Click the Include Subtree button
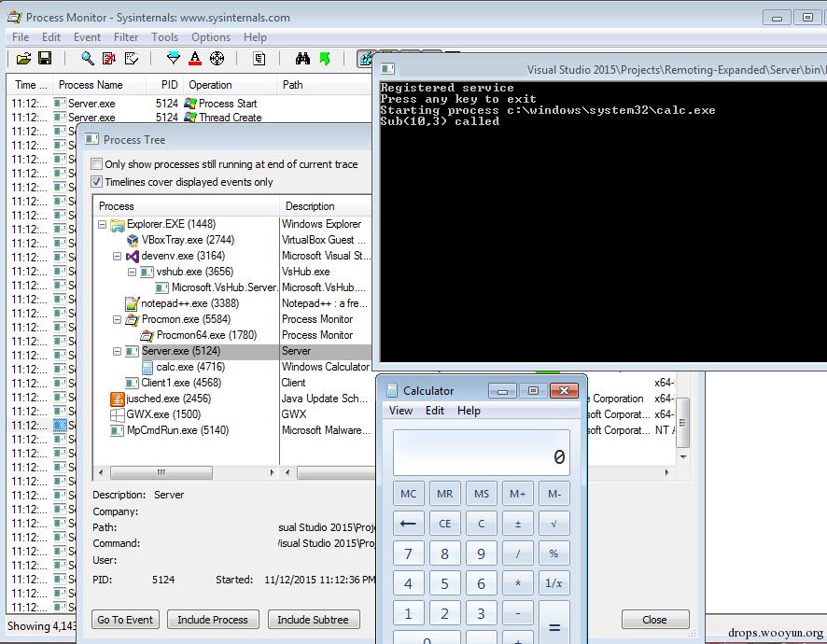Screen dimensions: 827x644 [313, 620]
